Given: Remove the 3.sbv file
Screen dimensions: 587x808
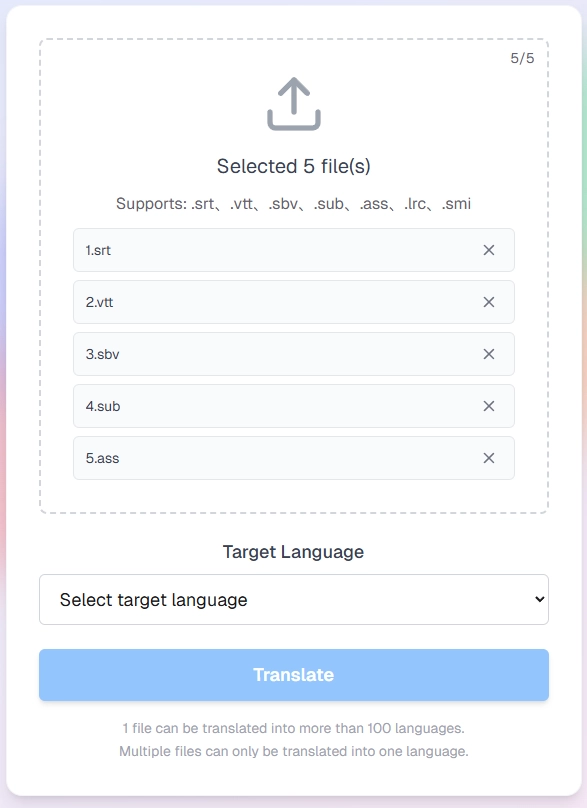Looking at the screenshot, I should [x=488, y=353].
